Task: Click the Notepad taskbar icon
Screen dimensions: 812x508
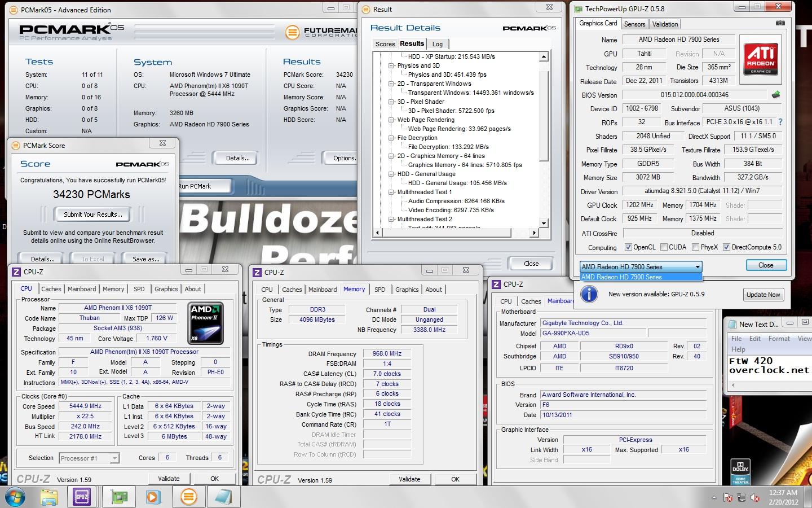Action: (x=223, y=497)
